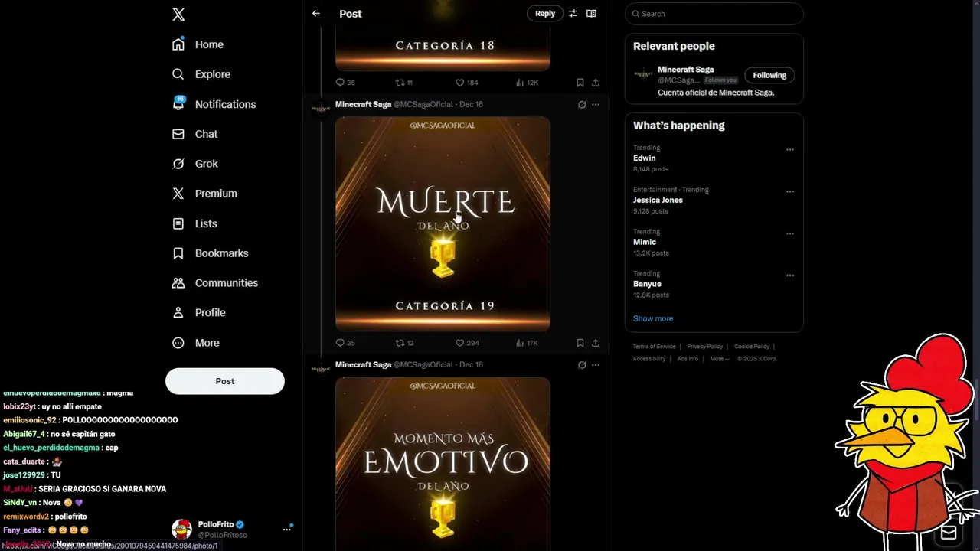Open Premium page
Image resolution: width=980 pixels, height=551 pixels.
[x=204, y=194]
